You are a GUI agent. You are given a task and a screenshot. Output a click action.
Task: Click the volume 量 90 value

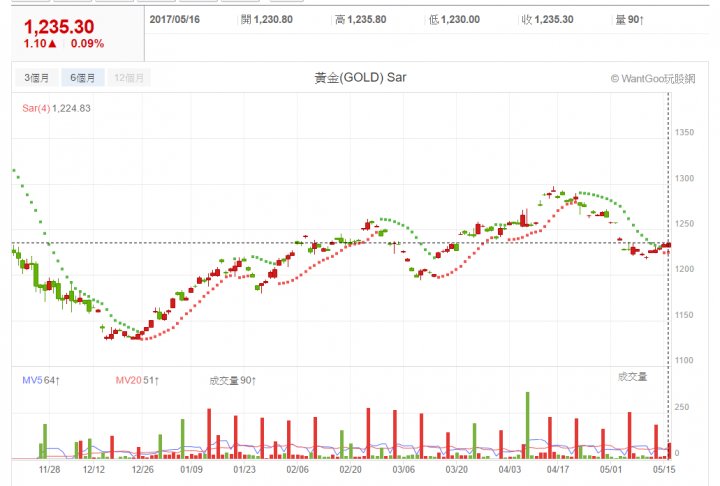(x=630, y=20)
